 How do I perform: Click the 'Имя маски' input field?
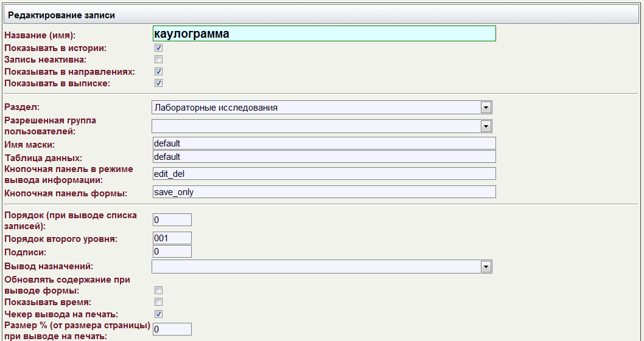[324, 143]
